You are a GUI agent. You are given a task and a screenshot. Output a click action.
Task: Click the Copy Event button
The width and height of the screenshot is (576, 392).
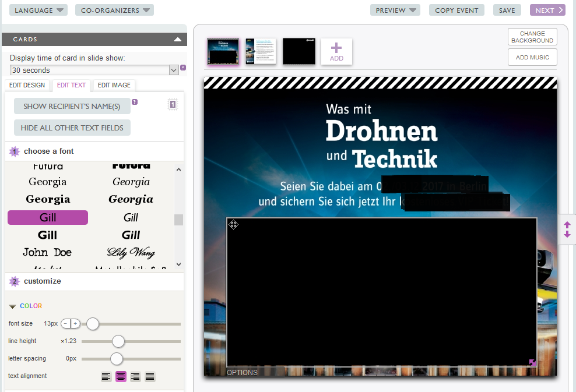coord(456,10)
